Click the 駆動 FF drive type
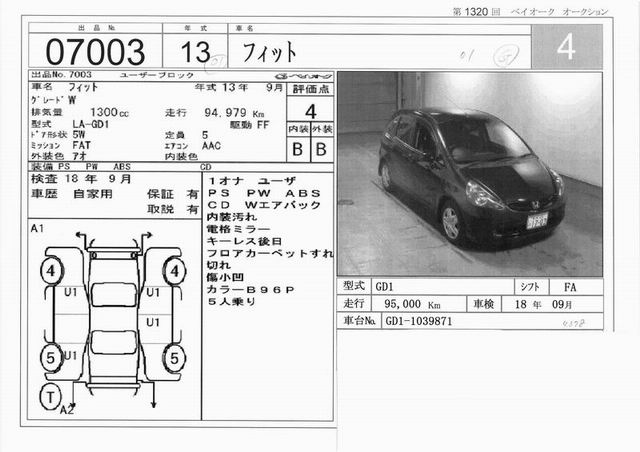640x452 pixels. pyautogui.click(x=249, y=125)
